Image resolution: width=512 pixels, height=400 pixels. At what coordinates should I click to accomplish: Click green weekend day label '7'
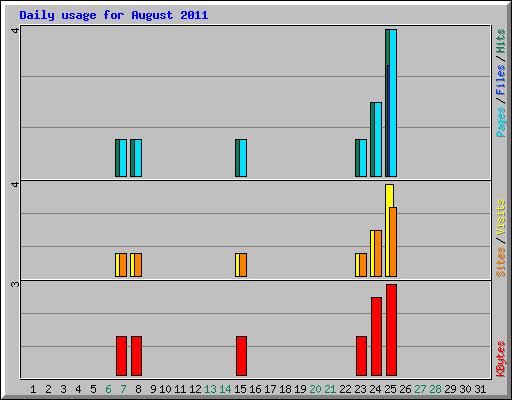123,389
